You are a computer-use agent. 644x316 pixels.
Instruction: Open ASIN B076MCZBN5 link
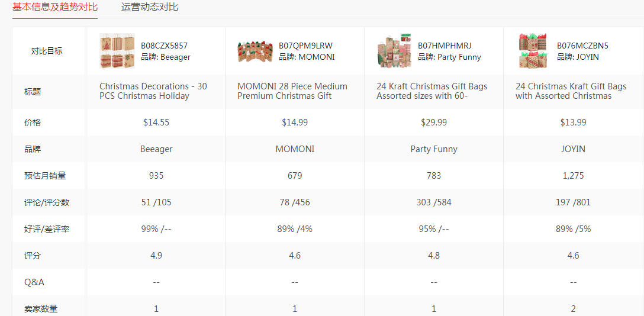[x=582, y=46]
